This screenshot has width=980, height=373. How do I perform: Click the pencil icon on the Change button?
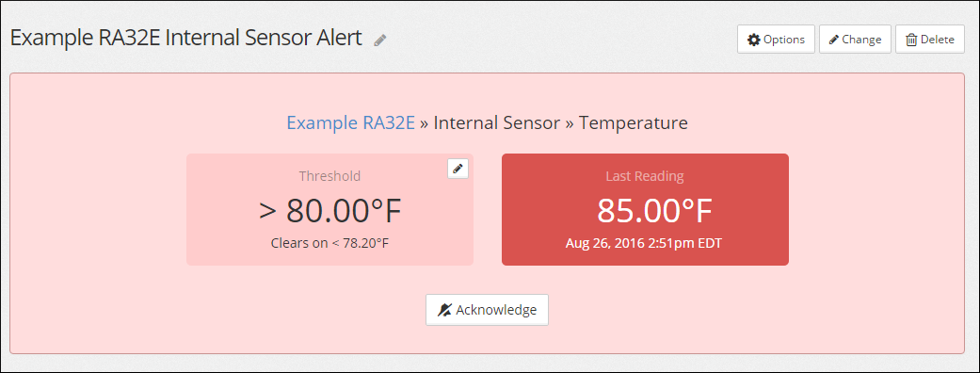coord(834,40)
